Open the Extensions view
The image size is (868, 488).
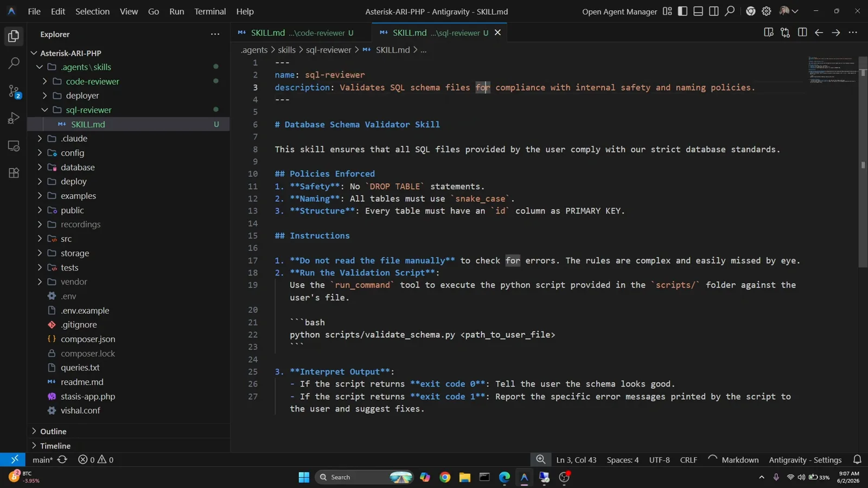(14, 173)
